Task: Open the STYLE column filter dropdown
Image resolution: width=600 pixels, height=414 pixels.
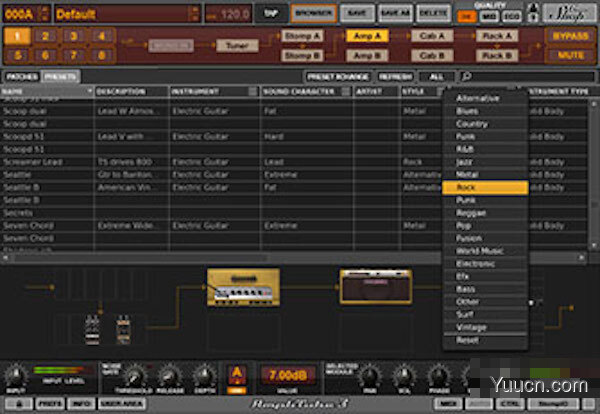Action: pyautogui.click(x=440, y=91)
